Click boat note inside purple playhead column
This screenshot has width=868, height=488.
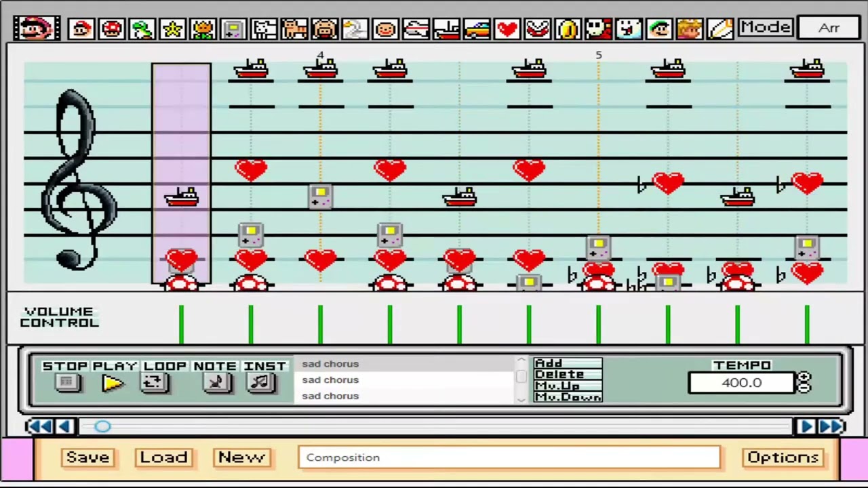pyautogui.click(x=182, y=197)
